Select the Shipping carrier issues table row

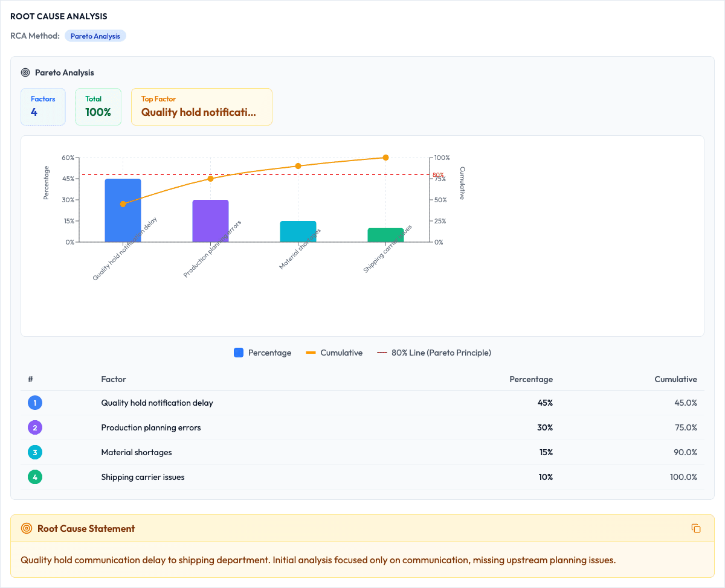click(362, 477)
